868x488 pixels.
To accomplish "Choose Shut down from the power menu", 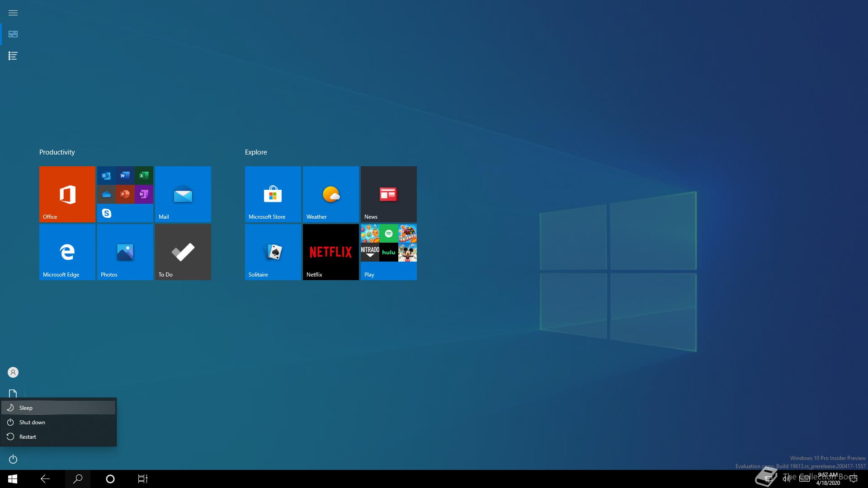I will click(x=58, y=422).
